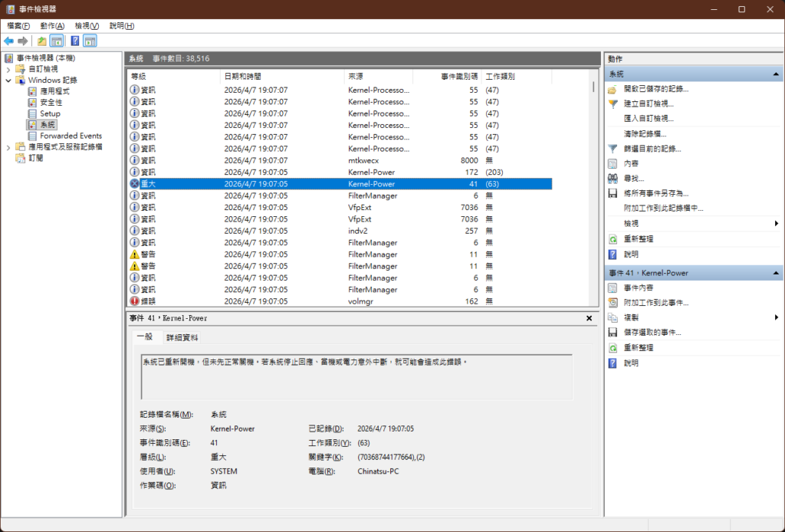This screenshot has width=785, height=532.
Task: Click the 開啟已儲存的記錄 folder icon
Action: 613,90
